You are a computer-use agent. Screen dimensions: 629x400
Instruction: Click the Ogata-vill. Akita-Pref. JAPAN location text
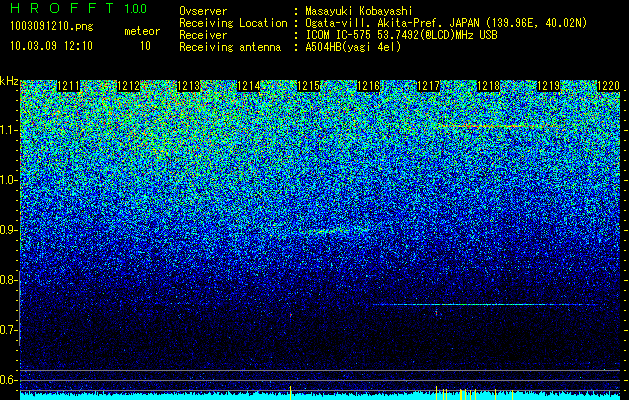pyautogui.click(x=446, y=24)
